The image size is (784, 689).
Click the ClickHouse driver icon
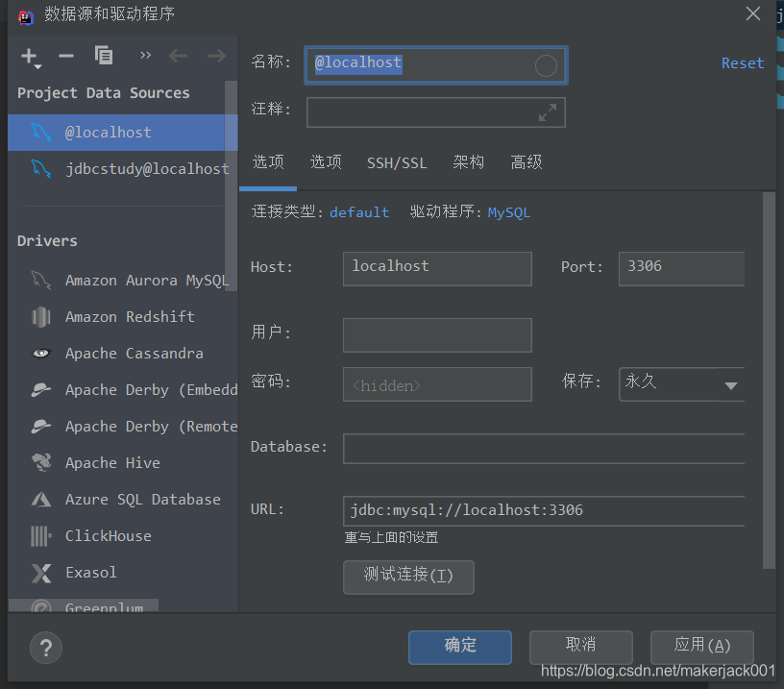(40, 535)
